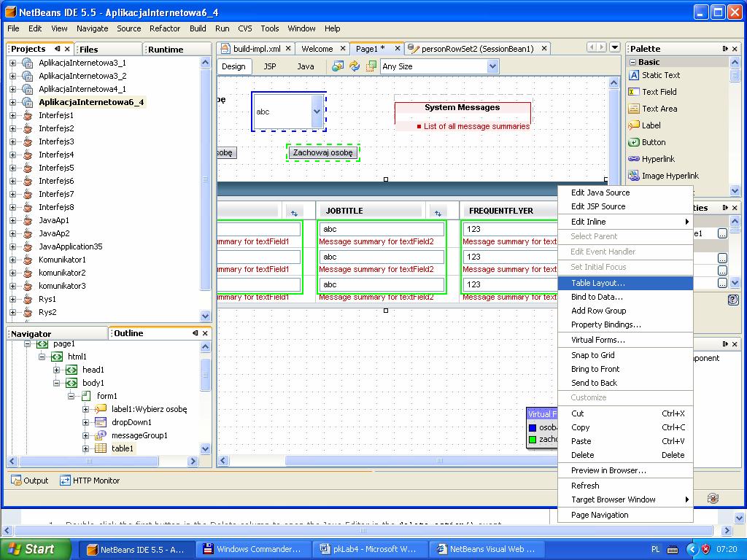The height and width of the screenshot is (560, 747).
Task: Select the Label component icon in the Palette
Action: [x=634, y=125]
